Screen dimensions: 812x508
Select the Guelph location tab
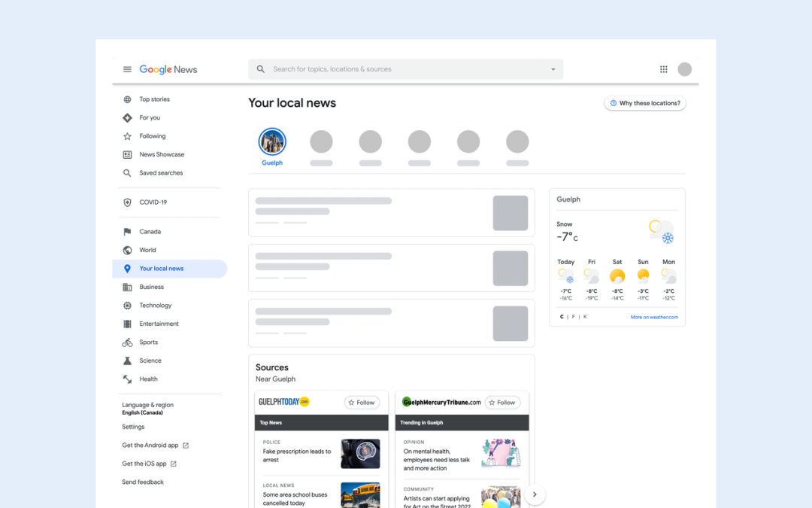(272, 148)
